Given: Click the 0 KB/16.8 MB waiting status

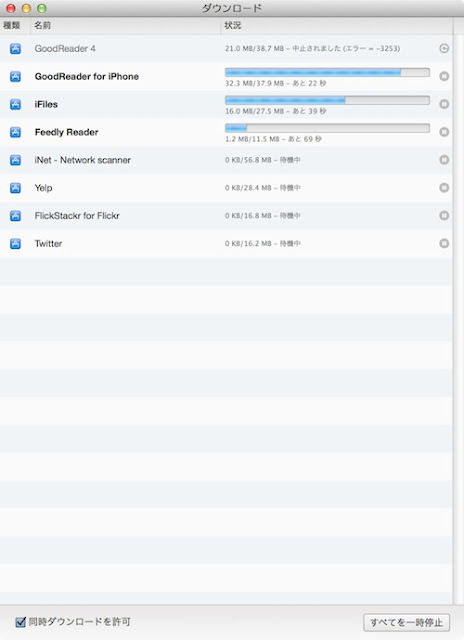Looking at the screenshot, I should click(263, 216).
